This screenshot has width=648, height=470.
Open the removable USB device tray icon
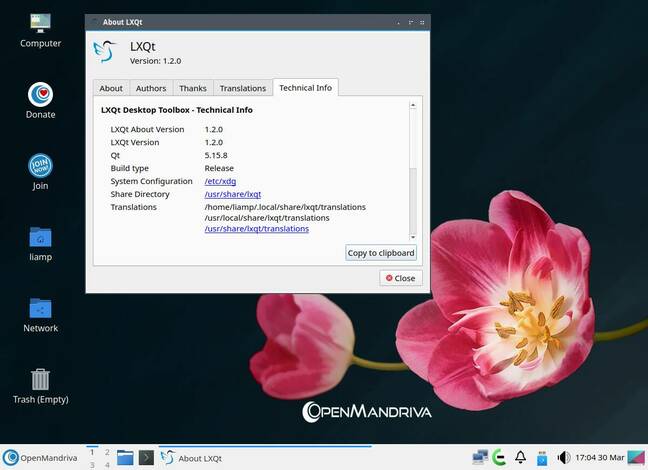542,458
